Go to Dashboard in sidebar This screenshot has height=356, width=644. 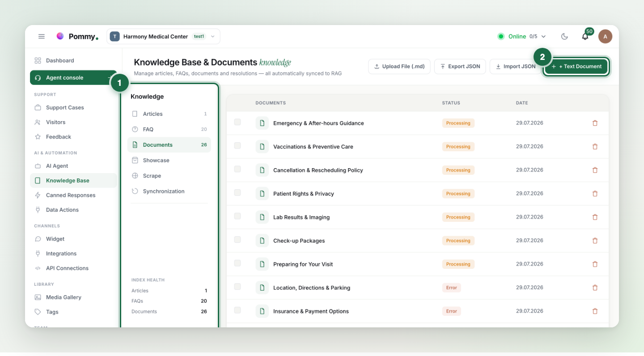(73, 61)
